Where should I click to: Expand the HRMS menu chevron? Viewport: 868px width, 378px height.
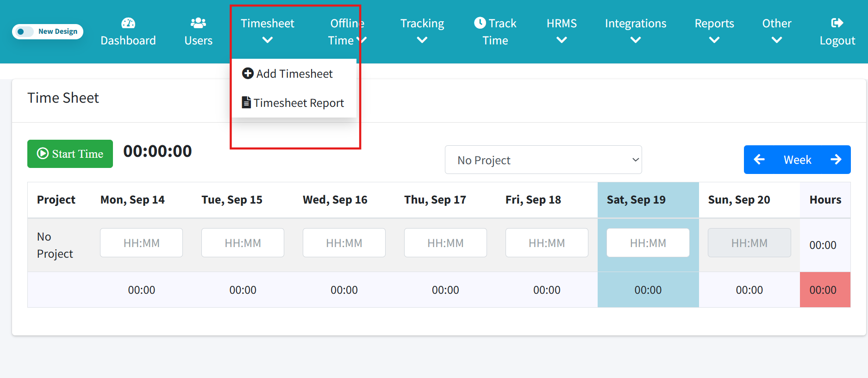point(562,40)
